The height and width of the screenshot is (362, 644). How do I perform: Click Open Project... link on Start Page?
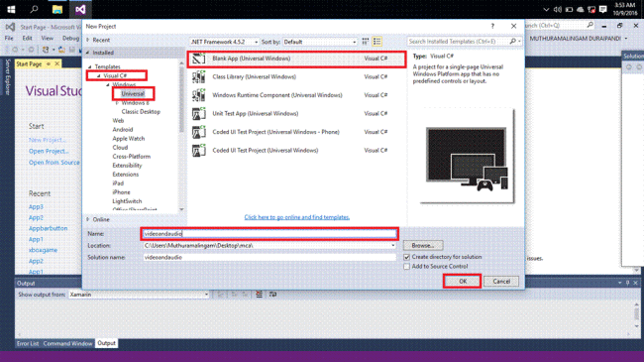coord(49,151)
